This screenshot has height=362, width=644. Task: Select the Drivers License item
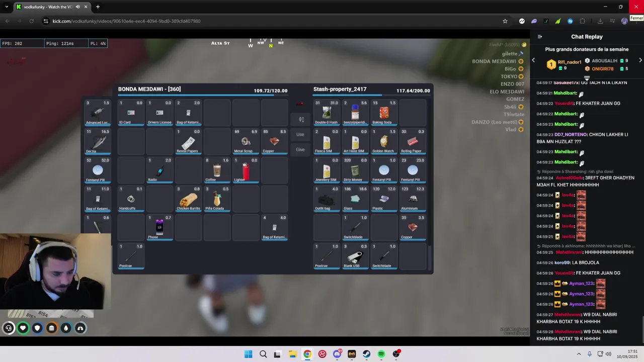coord(159,112)
